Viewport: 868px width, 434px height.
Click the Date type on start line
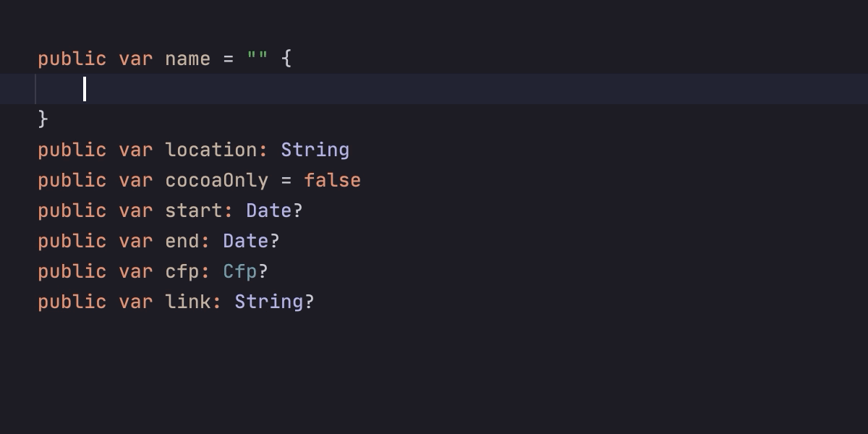(x=269, y=210)
